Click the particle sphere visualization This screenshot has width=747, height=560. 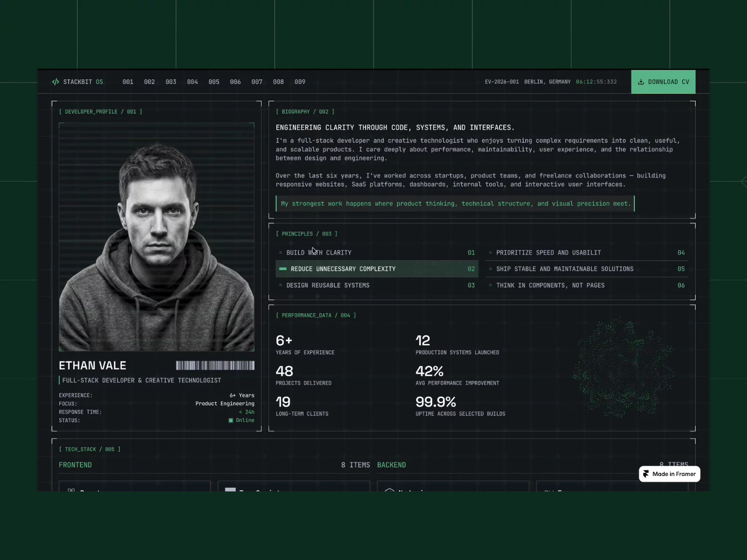[x=624, y=368]
